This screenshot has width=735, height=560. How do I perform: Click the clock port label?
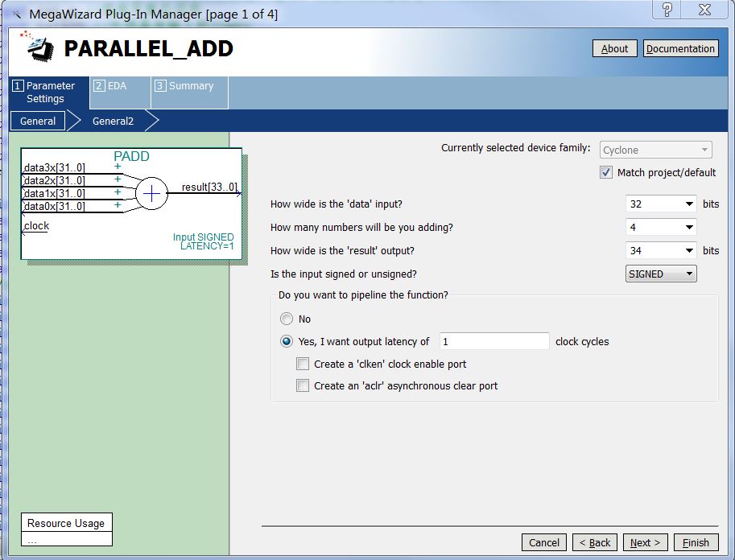click(x=36, y=226)
